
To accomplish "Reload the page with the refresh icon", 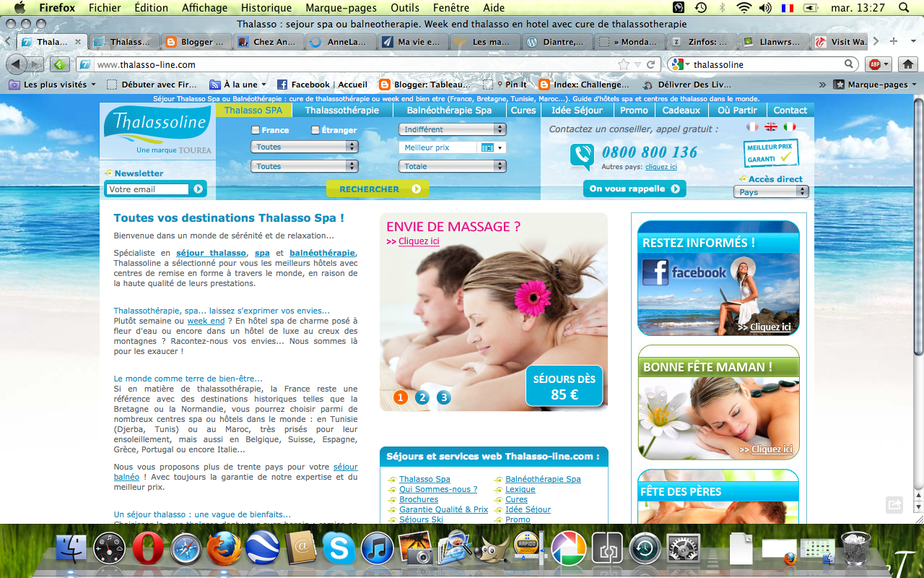I will click(651, 64).
